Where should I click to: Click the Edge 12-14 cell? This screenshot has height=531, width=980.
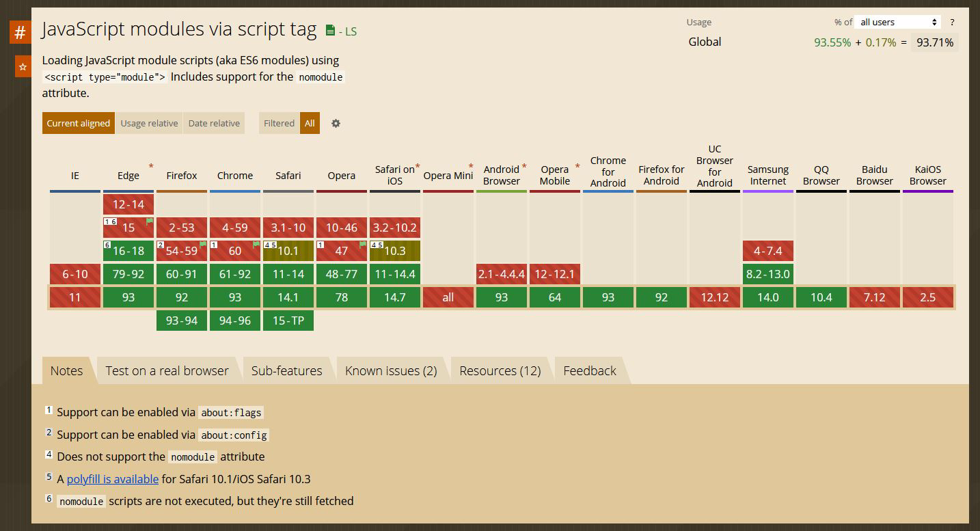click(x=128, y=204)
